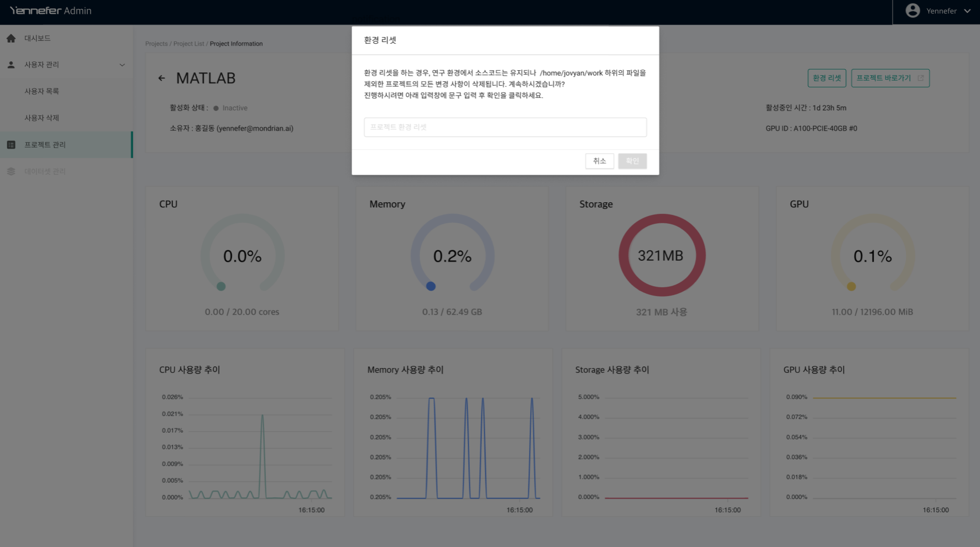
Task: Click the Yennefer account avatar icon
Action: coord(913,10)
